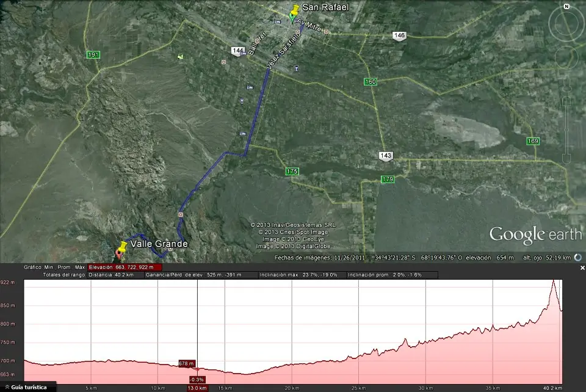The width and height of the screenshot is (586, 392).
Task: Click the green start marker under San Rafael pin
Action: click(292, 18)
